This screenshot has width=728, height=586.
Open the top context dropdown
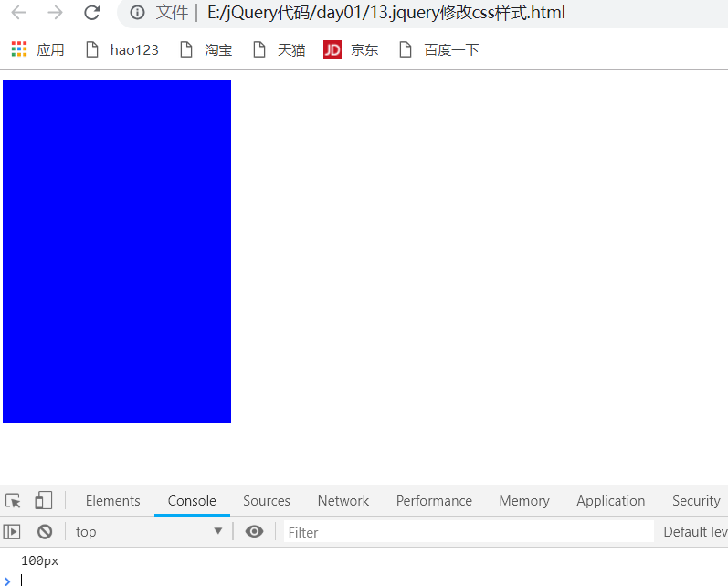pyautogui.click(x=149, y=532)
